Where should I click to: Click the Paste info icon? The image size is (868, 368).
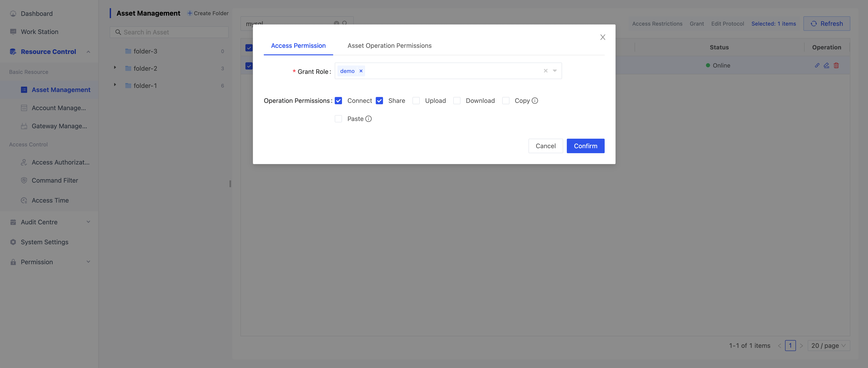coord(369,119)
